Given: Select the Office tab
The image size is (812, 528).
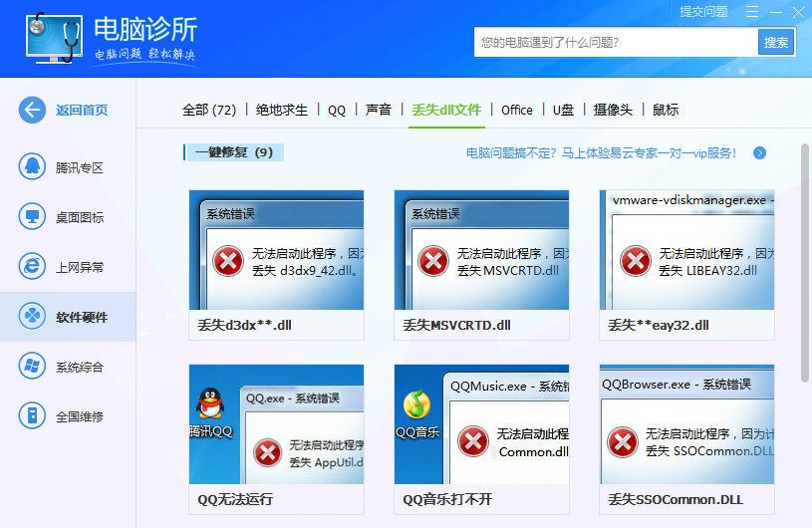Looking at the screenshot, I should pyautogui.click(x=517, y=110).
